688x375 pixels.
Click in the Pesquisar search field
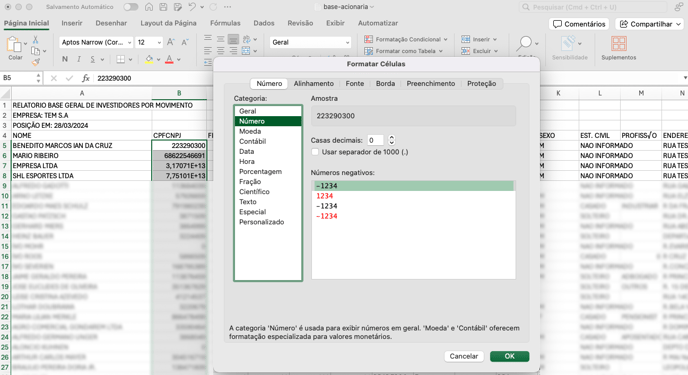[x=592, y=7]
